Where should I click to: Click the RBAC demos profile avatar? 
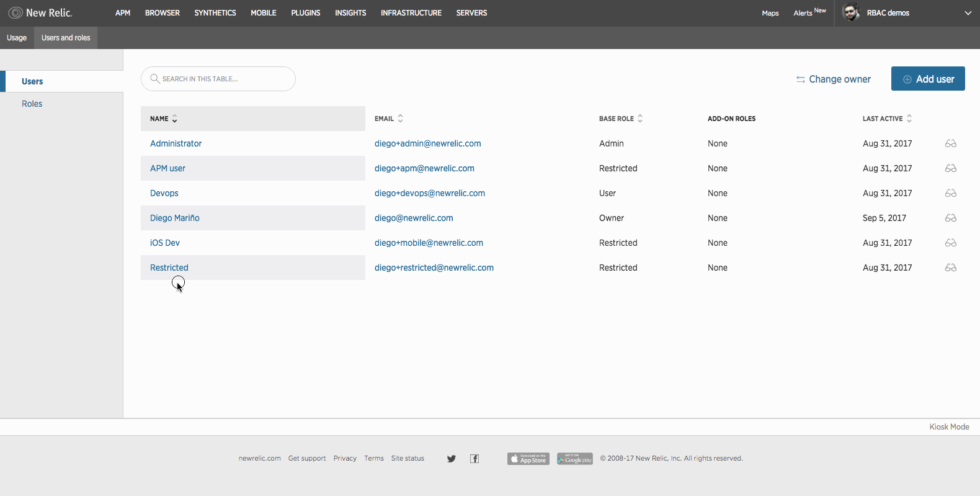point(852,12)
